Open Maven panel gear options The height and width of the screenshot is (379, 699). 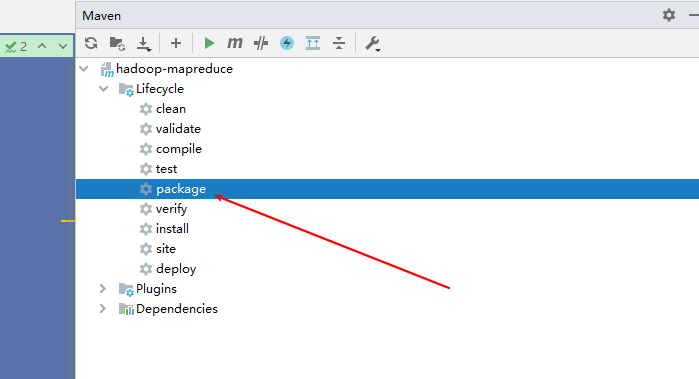click(x=669, y=15)
